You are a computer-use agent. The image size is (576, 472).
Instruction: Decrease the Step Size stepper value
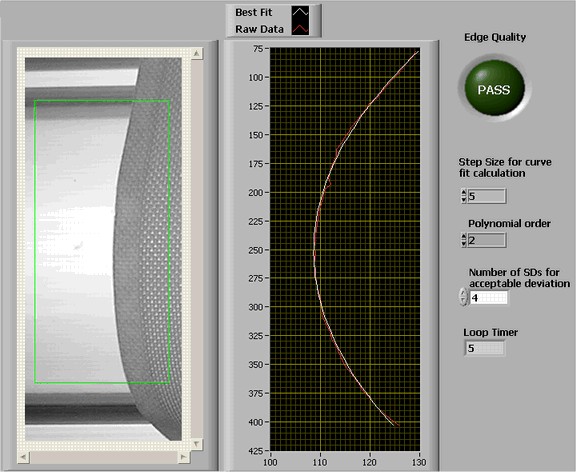[x=464, y=199]
